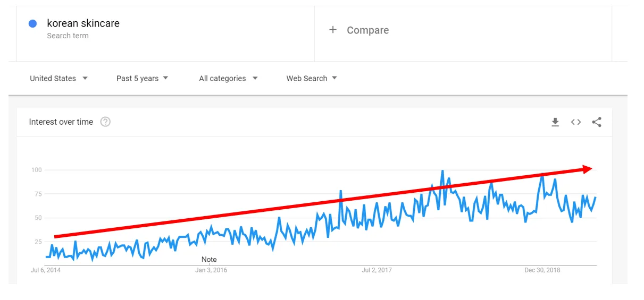The height and width of the screenshot is (300, 644).
Task: Open the Past 5 years time range
Action: (x=142, y=78)
